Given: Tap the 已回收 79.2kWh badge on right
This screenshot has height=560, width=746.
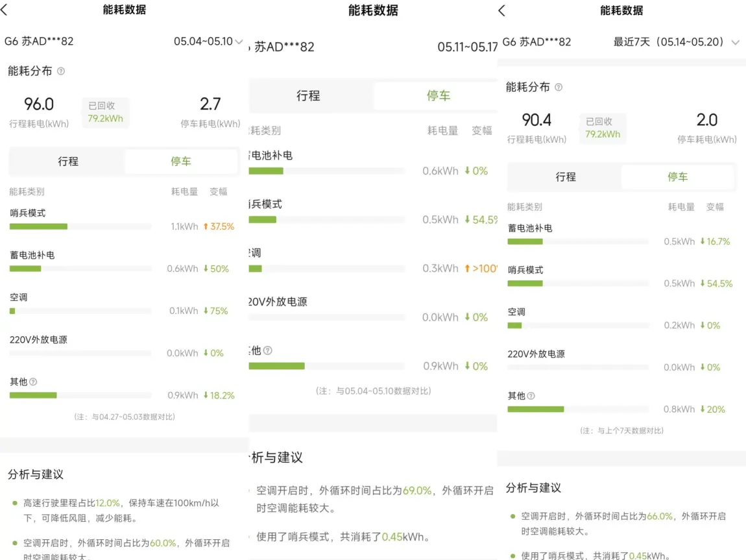Looking at the screenshot, I should [603, 128].
